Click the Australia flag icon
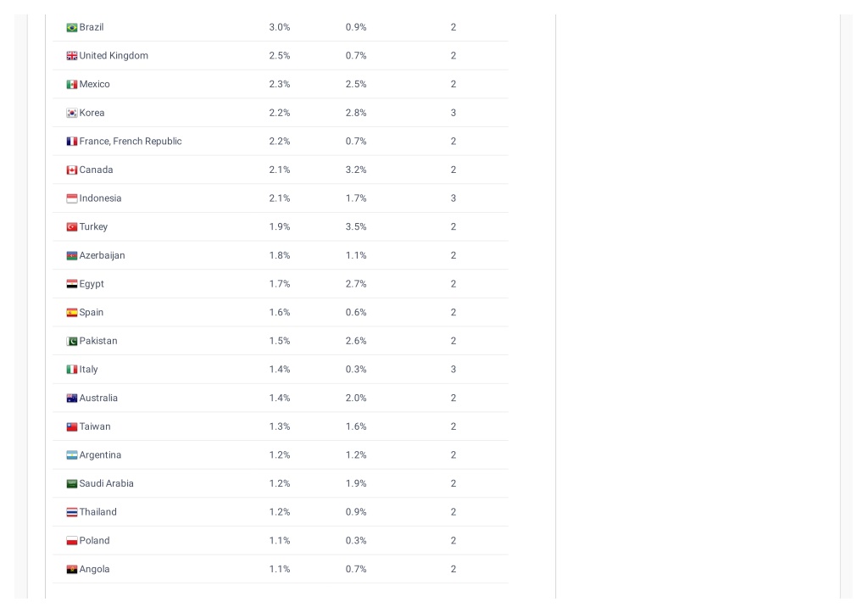868x613 pixels. pos(72,398)
